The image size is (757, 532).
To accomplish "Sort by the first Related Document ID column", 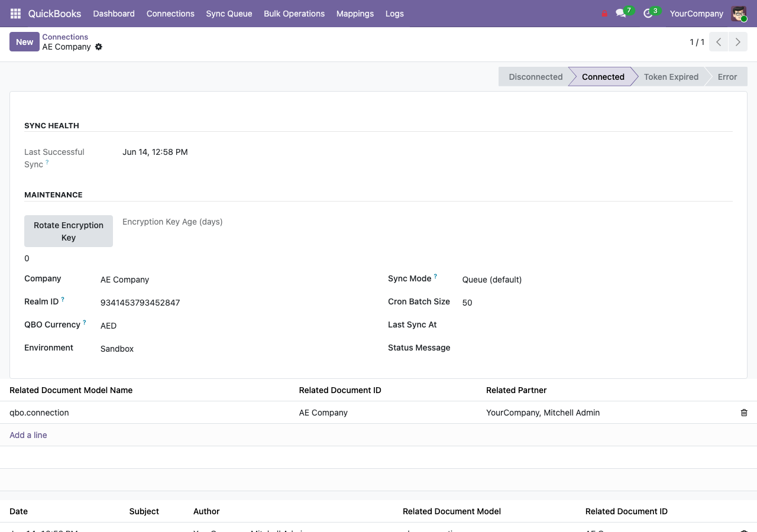I will click(x=340, y=390).
